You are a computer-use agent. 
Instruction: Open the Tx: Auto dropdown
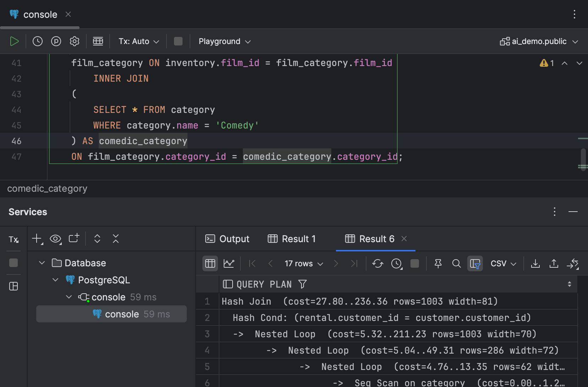click(x=138, y=41)
